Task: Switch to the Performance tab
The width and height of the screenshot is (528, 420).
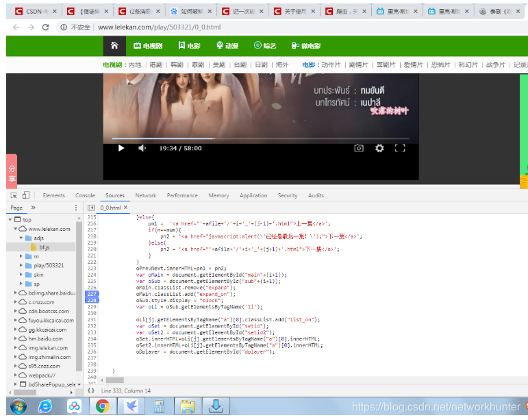Action: point(182,195)
